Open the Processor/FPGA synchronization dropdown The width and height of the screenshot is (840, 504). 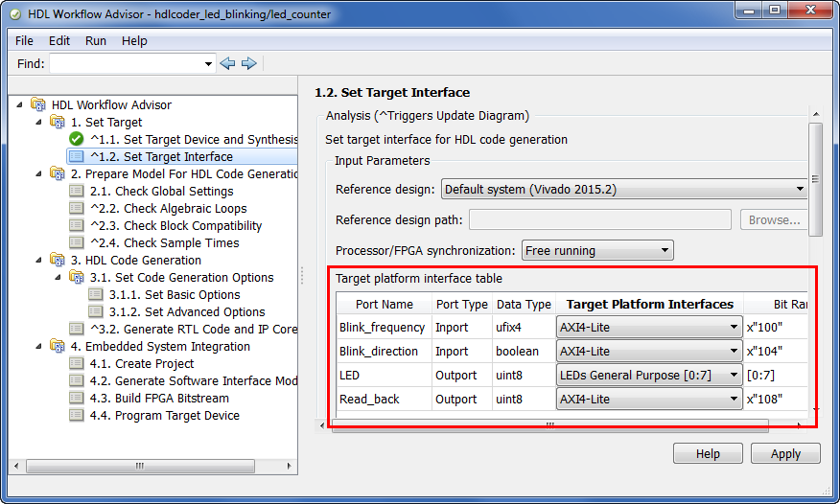[597, 250]
